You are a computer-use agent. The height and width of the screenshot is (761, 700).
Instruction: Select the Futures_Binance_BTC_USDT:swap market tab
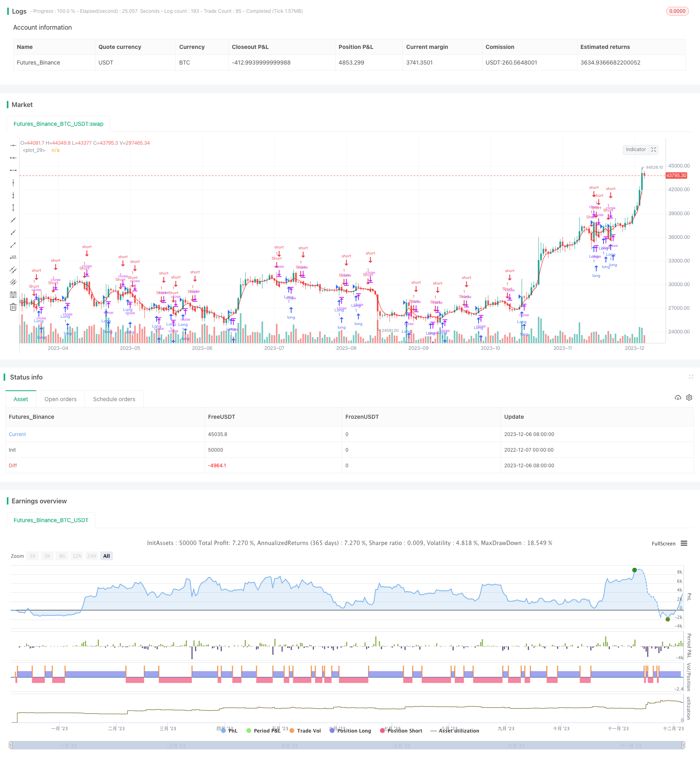click(58, 124)
